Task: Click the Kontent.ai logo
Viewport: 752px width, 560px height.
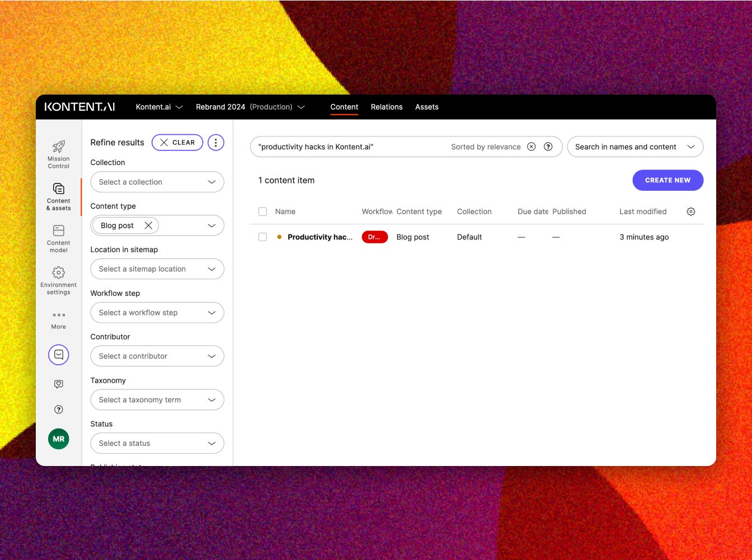Action: point(79,107)
